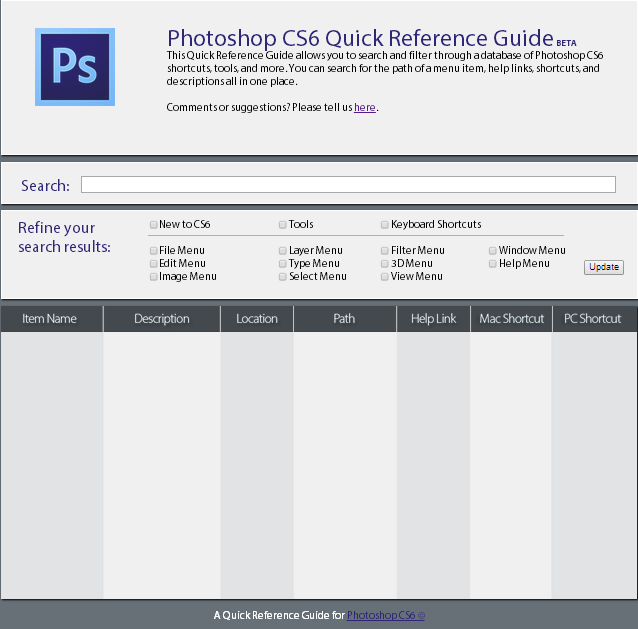Image resolution: width=638 pixels, height=629 pixels.
Task: Enable the Layer Menu checkbox
Action: (x=282, y=251)
